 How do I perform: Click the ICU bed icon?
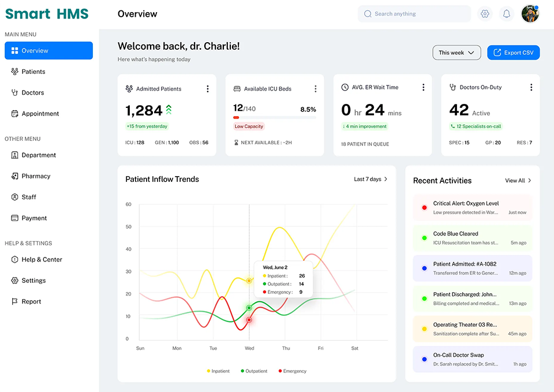tap(237, 89)
